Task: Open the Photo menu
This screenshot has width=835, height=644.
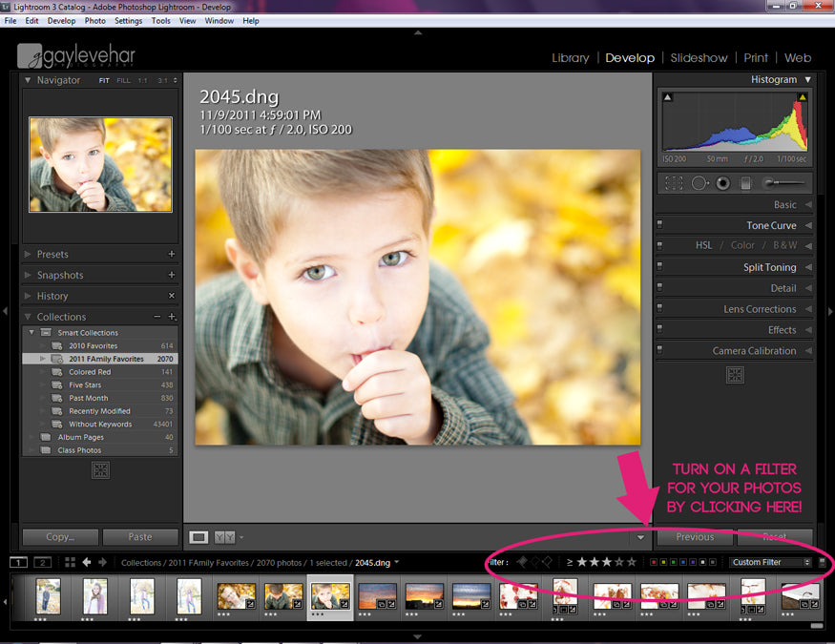Action: click(95, 20)
